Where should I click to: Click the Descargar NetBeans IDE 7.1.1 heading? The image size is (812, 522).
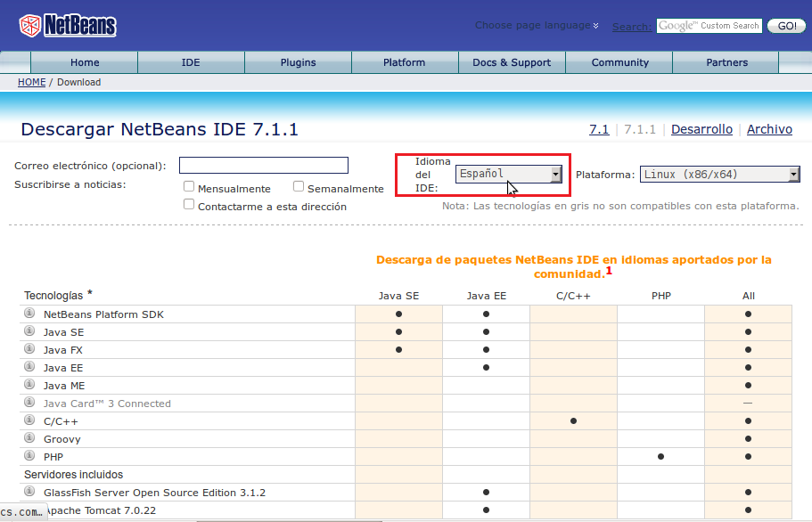coord(160,129)
